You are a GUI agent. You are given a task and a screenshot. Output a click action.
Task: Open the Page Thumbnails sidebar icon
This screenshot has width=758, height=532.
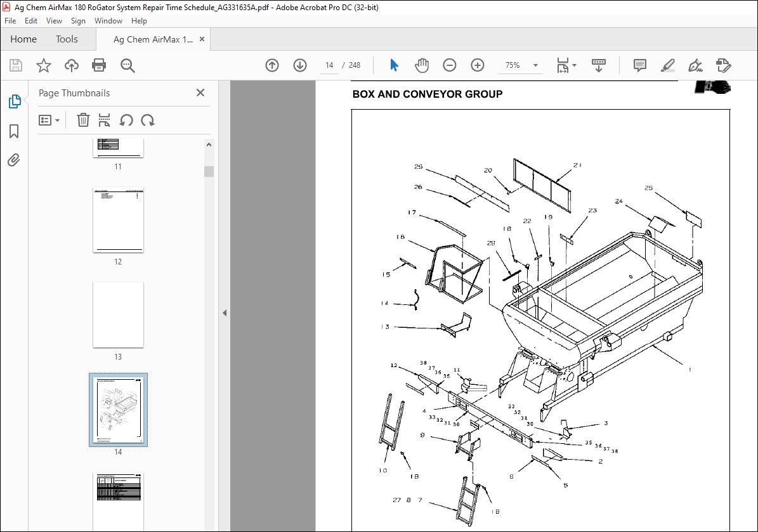(15, 101)
